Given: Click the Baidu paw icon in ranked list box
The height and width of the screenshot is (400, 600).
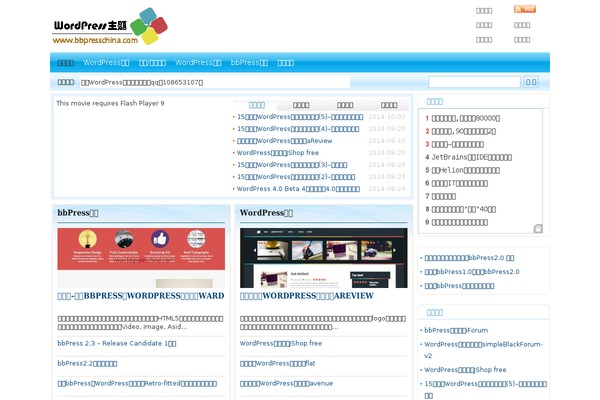Looking at the screenshot, I should click(x=538, y=229).
